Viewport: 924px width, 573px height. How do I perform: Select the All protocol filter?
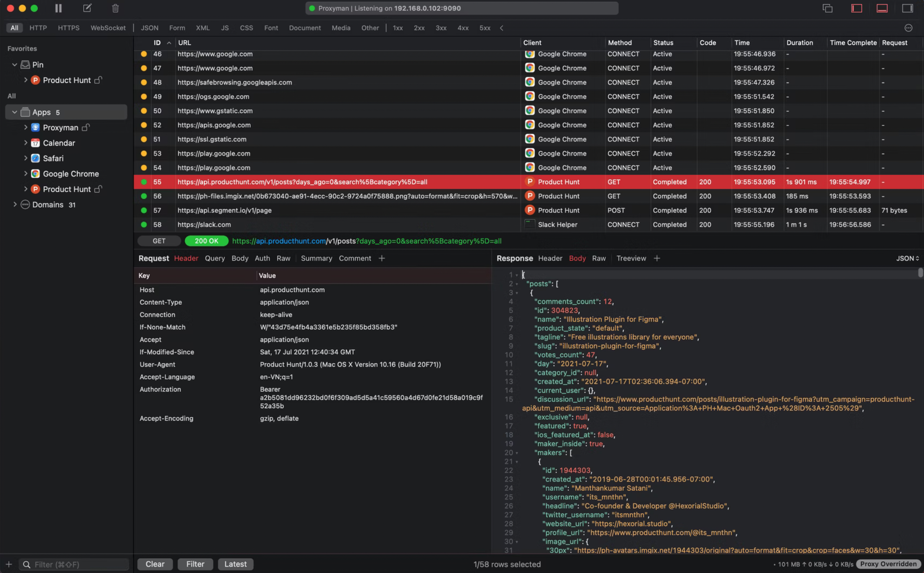pos(14,28)
